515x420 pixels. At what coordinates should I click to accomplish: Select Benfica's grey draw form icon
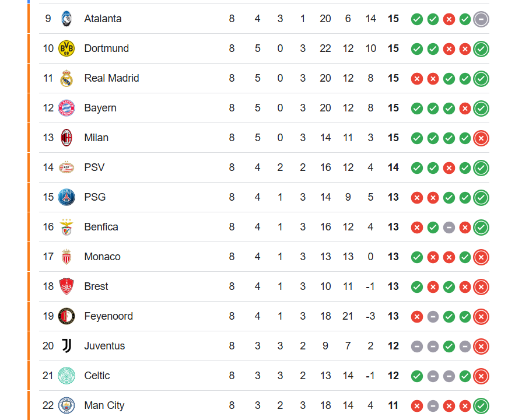point(449,228)
